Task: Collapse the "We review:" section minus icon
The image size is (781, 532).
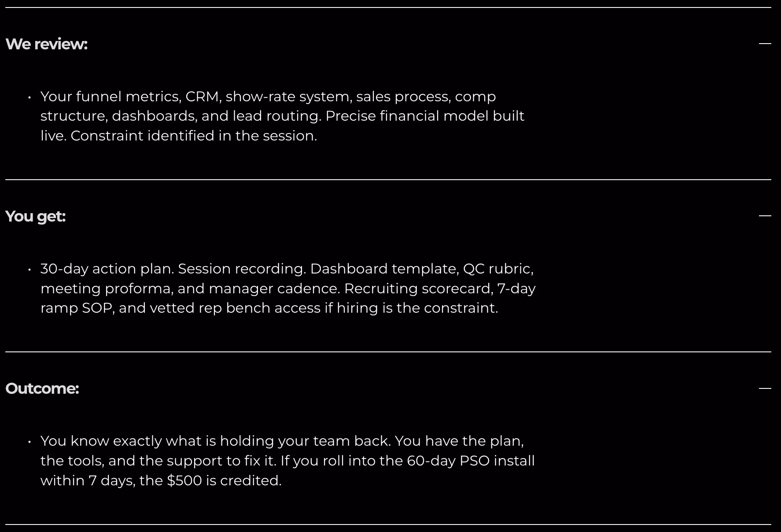Action: click(x=765, y=44)
